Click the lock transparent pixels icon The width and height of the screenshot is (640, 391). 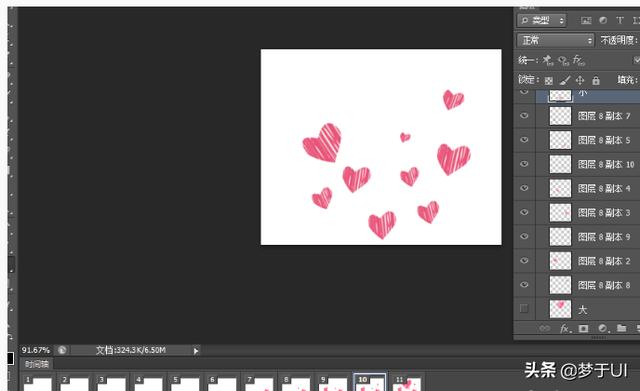pos(549,80)
